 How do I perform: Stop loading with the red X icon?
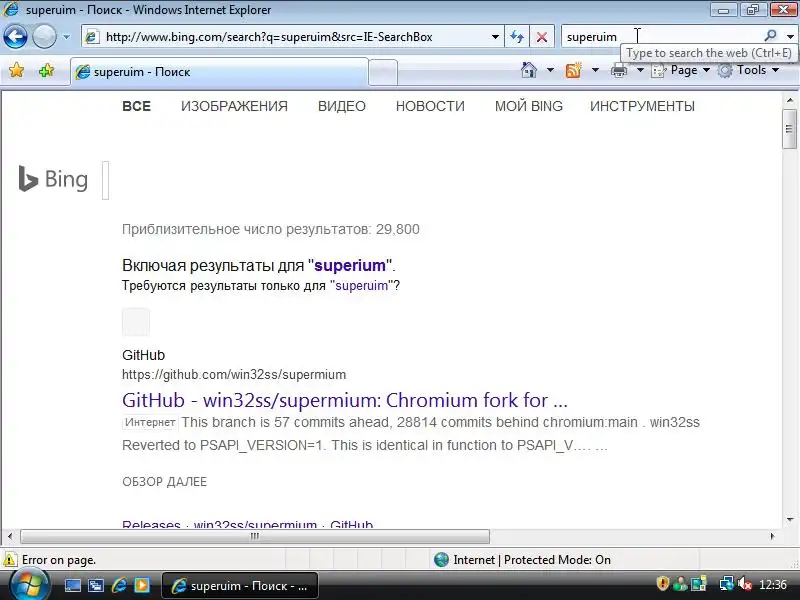coord(542,37)
